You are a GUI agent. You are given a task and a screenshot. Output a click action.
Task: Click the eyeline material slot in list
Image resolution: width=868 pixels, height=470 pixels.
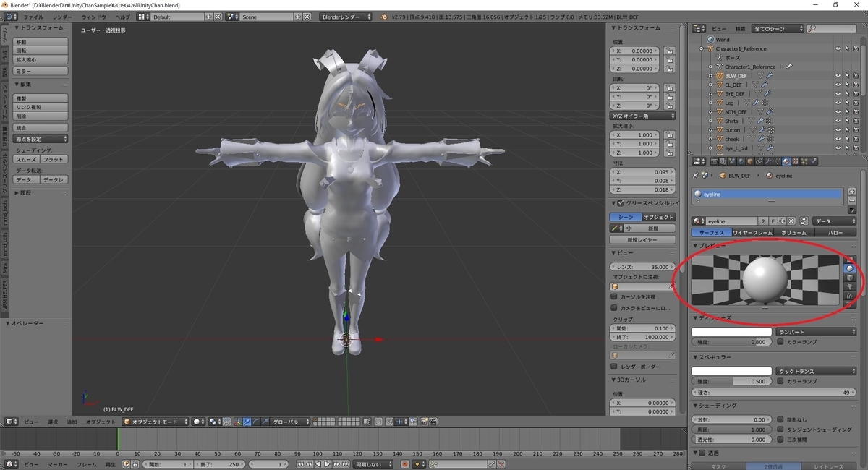[768, 194]
